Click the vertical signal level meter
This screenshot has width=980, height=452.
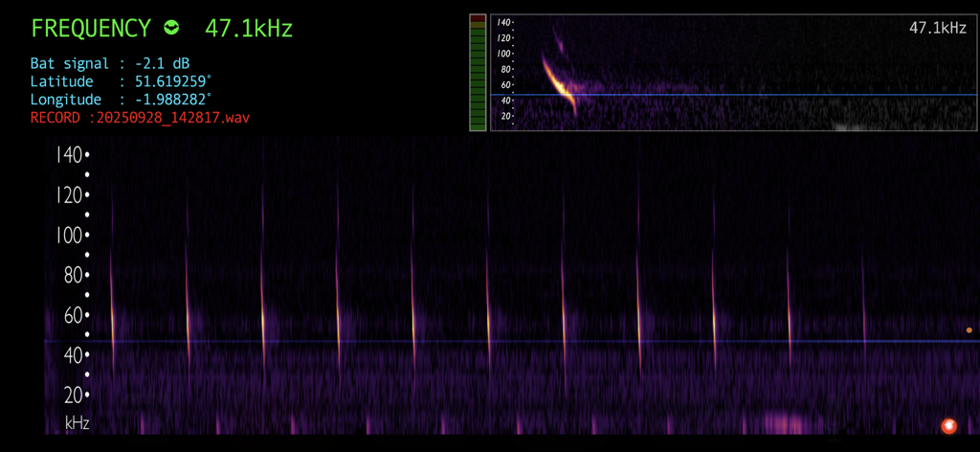pyautogui.click(x=478, y=73)
